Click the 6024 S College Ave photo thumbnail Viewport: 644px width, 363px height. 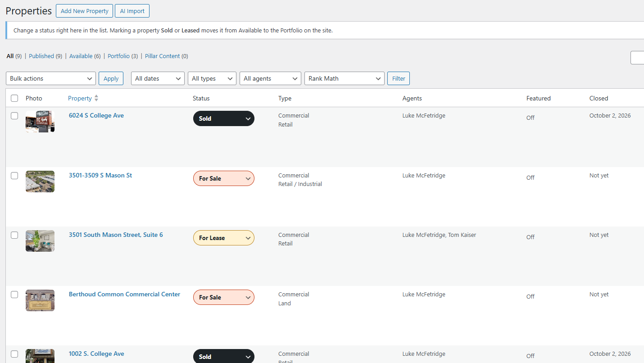40,122
